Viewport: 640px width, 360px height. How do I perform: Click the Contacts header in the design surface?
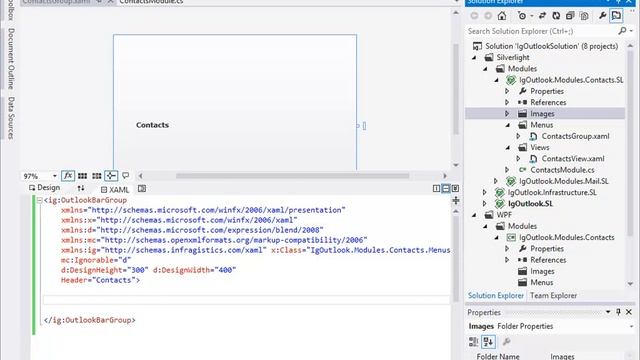coord(152,125)
